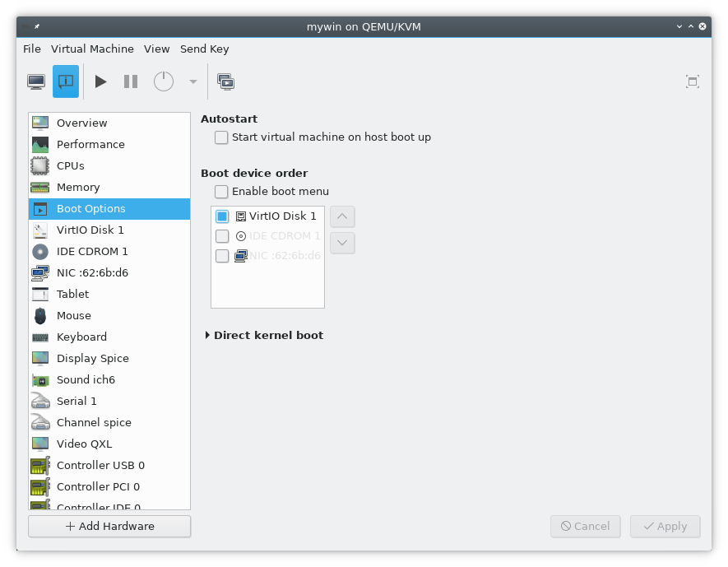
Task: Select Sound ich6 device
Action: pyautogui.click(x=109, y=379)
